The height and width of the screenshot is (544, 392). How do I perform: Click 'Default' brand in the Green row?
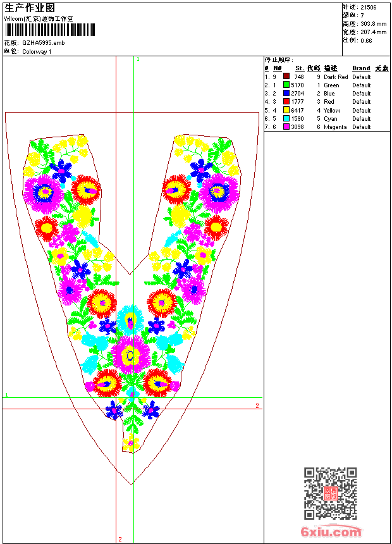pos(362,85)
